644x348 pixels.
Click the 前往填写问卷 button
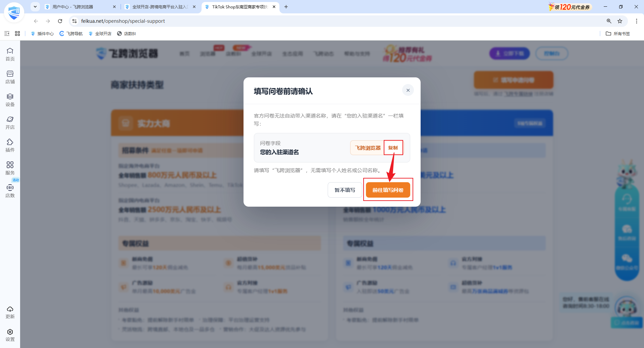pyautogui.click(x=388, y=190)
